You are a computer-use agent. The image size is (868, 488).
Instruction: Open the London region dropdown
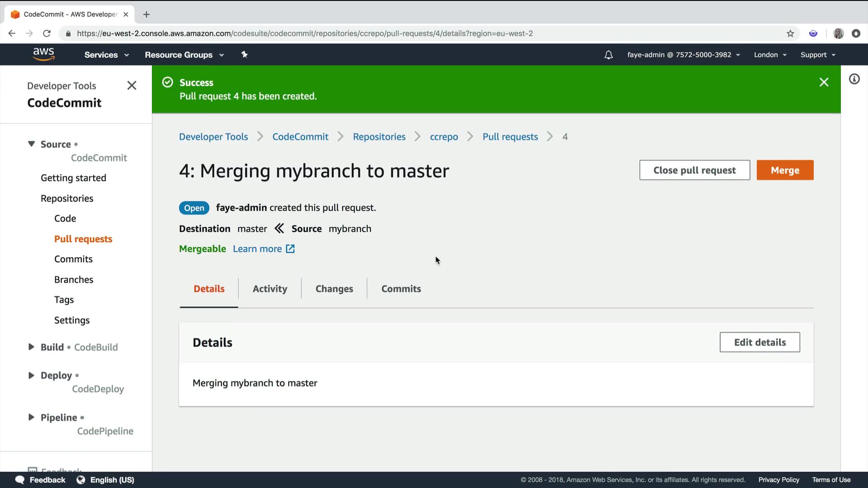(770, 55)
